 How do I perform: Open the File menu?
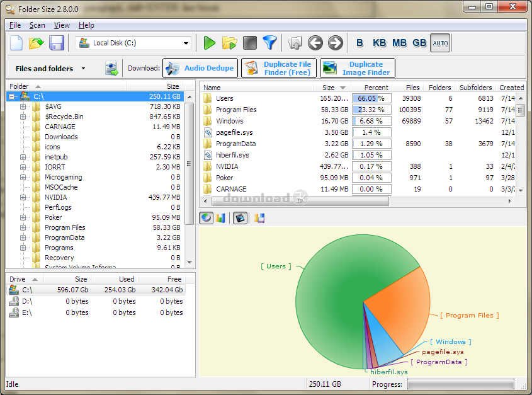[15, 25]
